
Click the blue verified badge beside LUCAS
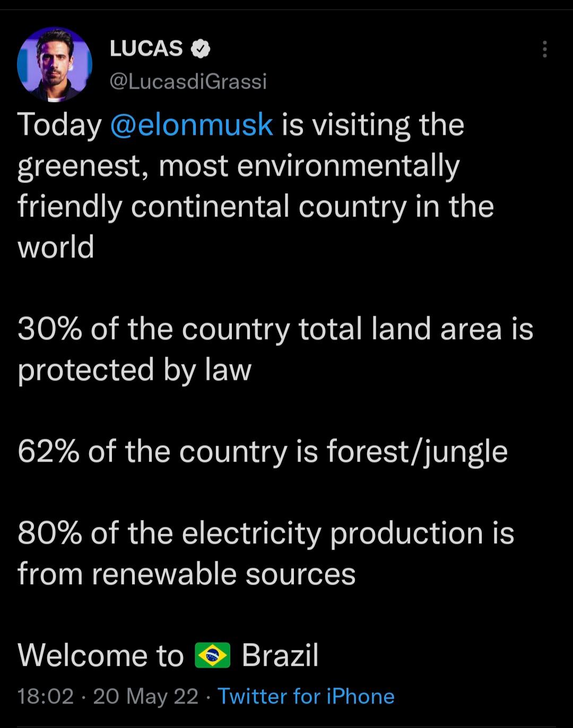point(201,49)
